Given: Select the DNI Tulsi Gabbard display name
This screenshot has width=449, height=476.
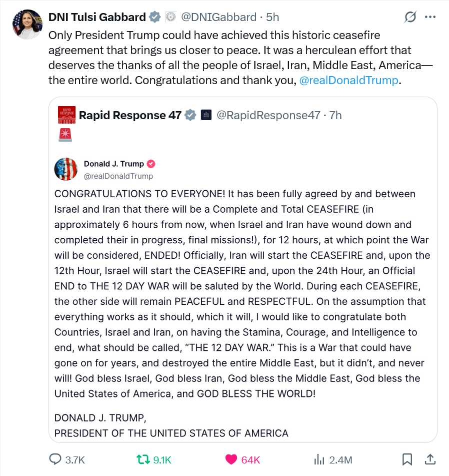Looking at the screenshot, I should tap(97, 17).
